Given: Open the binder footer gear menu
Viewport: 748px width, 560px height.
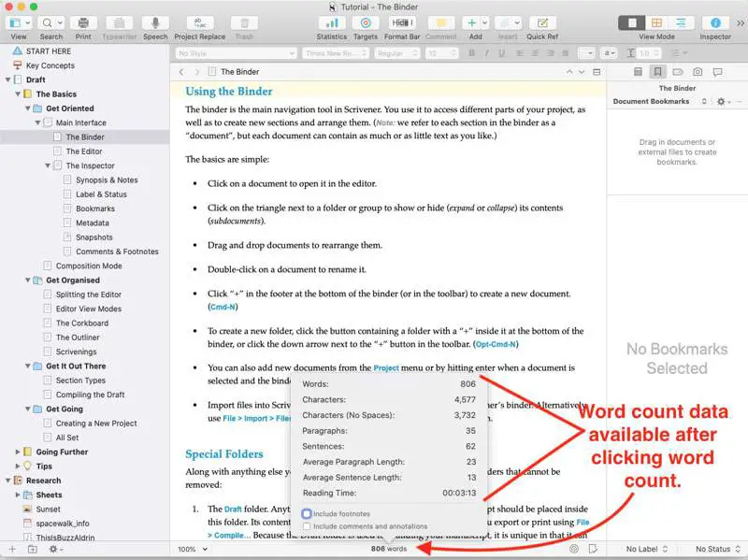Looking at the screenshot, I should [54, 549].
